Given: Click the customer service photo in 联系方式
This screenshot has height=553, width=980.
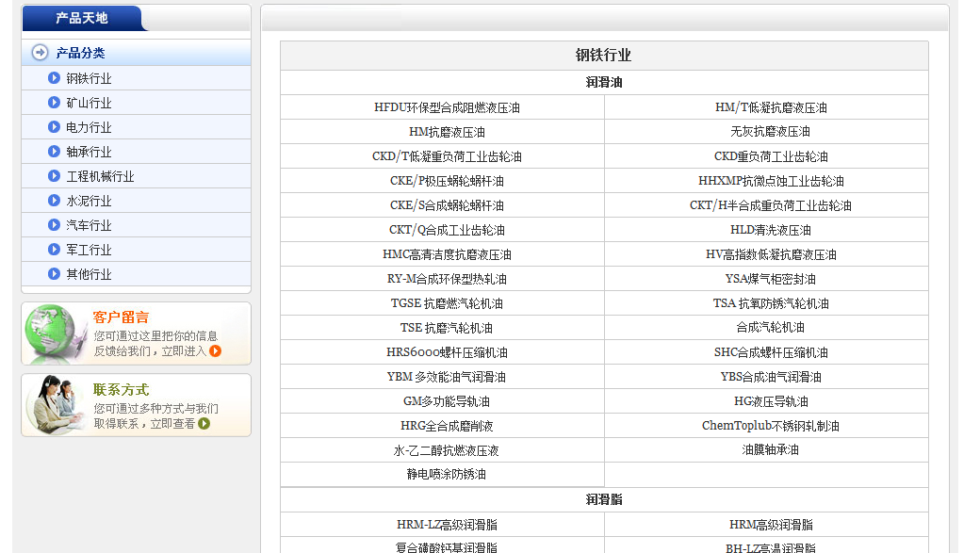Looking at the screenshot, I should (x=55, y=405).
